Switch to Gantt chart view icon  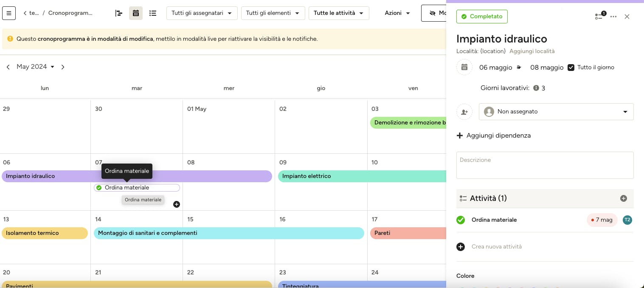point(119,13)
